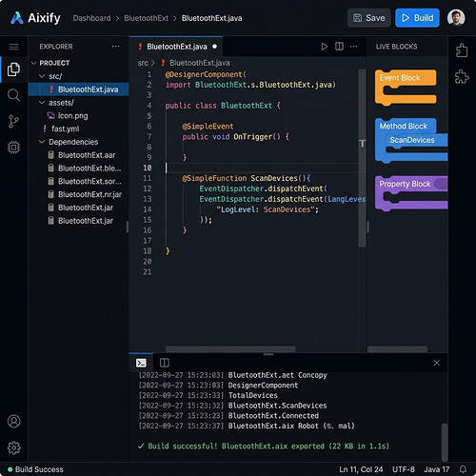Screen dimensions: 476x476
Task: Open the extensions puzzle icon
Action: pyautogui.click(x=462, y=77)
